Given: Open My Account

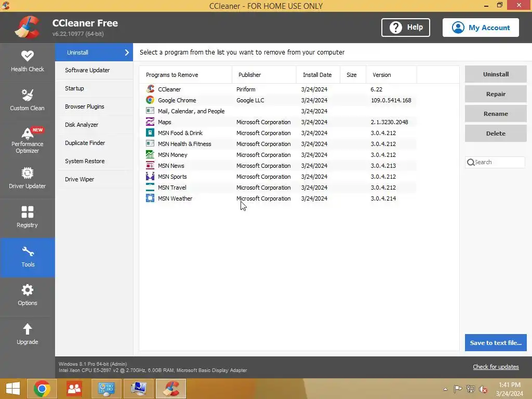Looking at the screenshot, I should (x=481, y=28).
